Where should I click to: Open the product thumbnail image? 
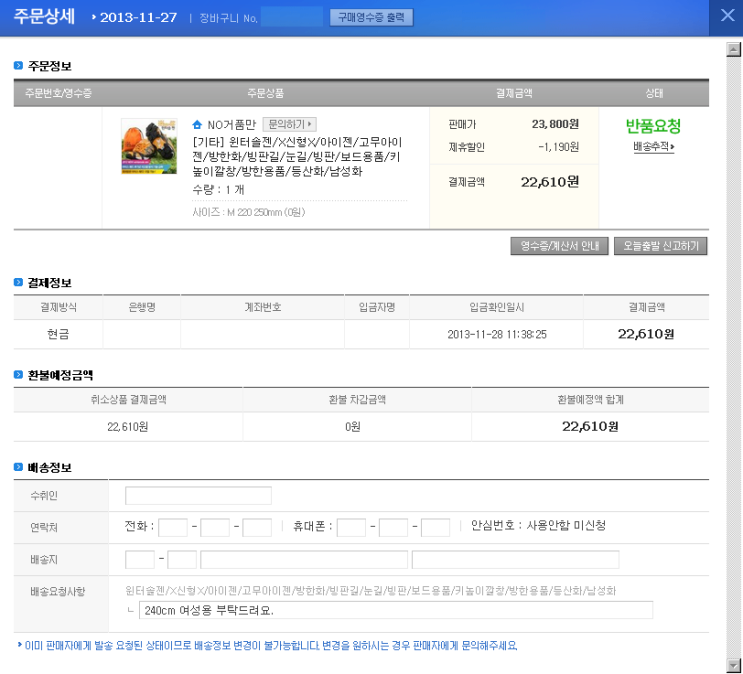[149, 146]
